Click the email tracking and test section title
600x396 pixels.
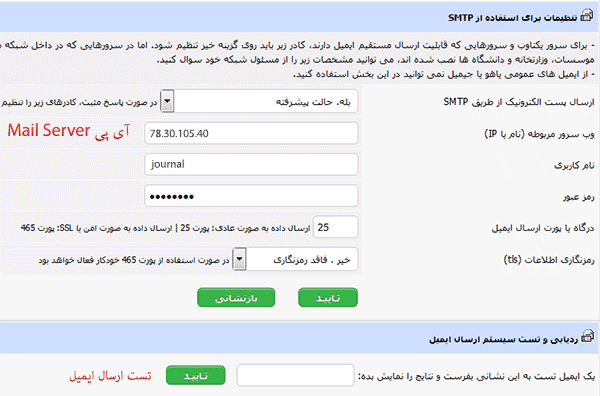click(503, 339)
